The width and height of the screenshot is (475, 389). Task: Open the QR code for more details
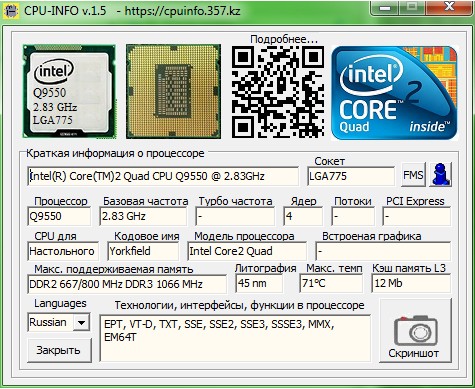(278, 92)
